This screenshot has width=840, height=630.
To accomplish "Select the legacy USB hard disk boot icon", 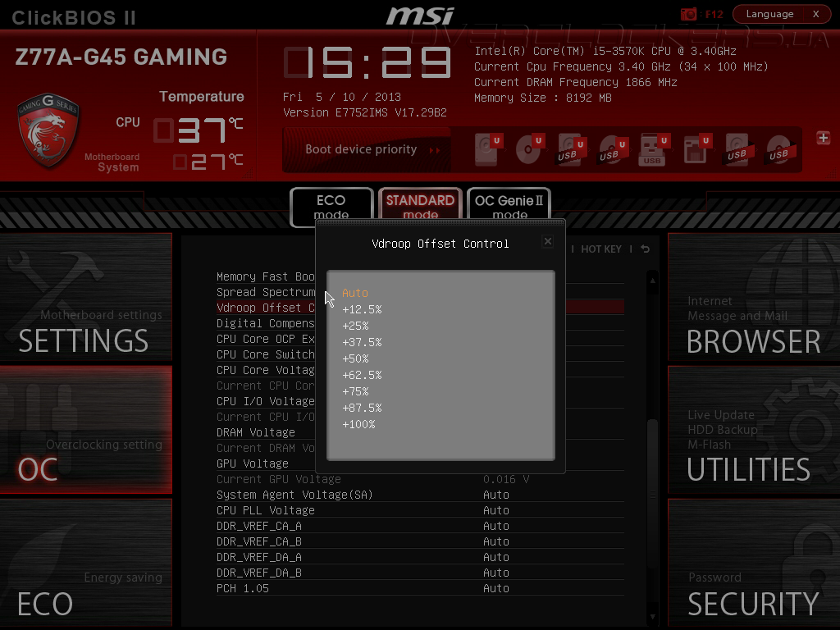I will pyautogui.click(x=739, y=149).
